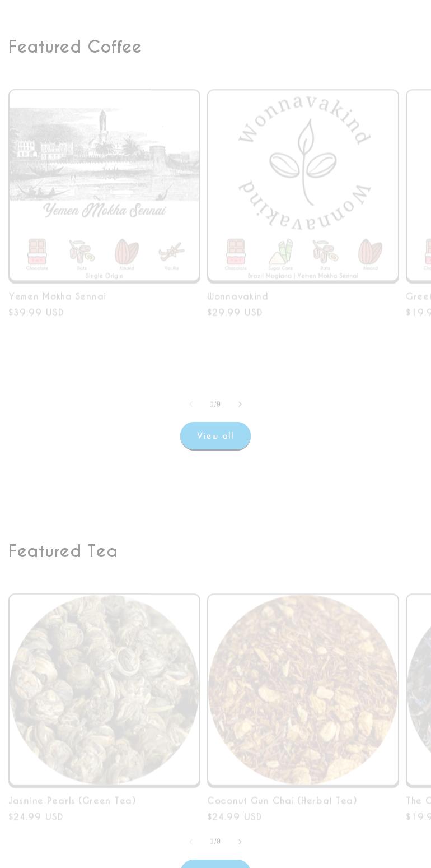Screen dimensions: 431x868
Task: Click the $39.99 USD price text
Action: 36,313
